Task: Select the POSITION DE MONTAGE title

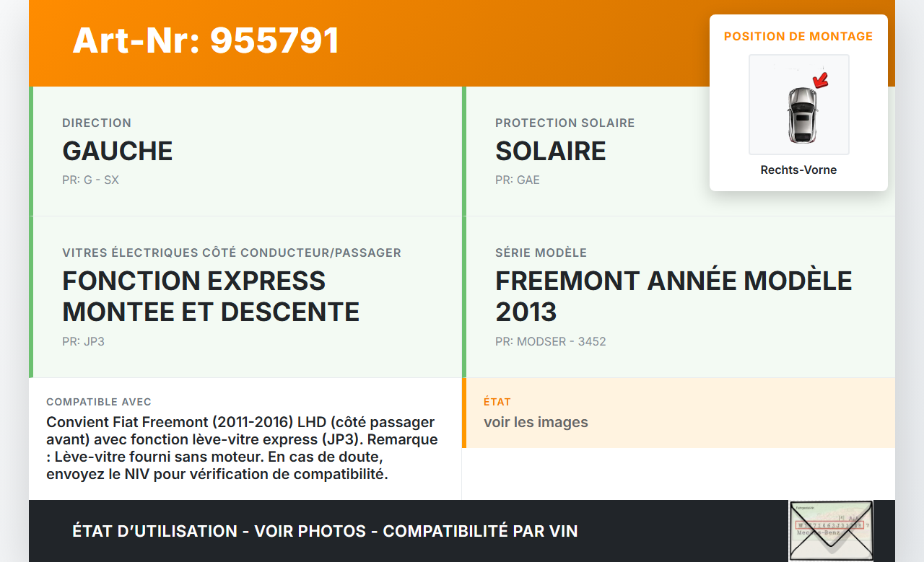Action: tap(798, 36)
